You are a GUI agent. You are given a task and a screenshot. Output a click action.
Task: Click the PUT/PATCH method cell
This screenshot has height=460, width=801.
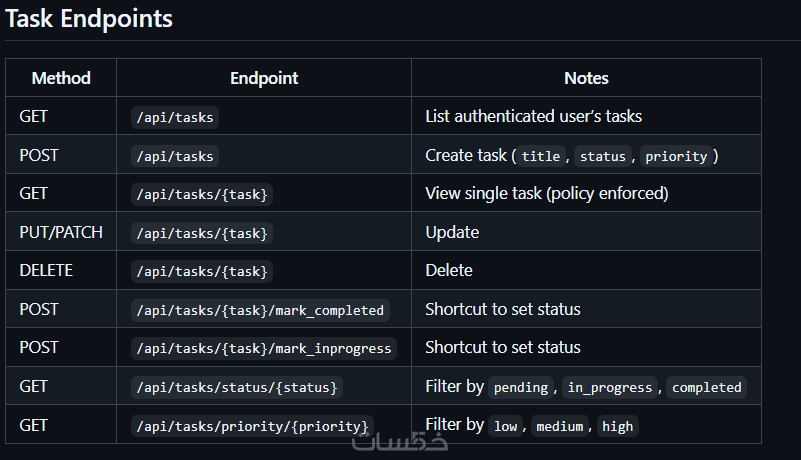coord(61,232)
